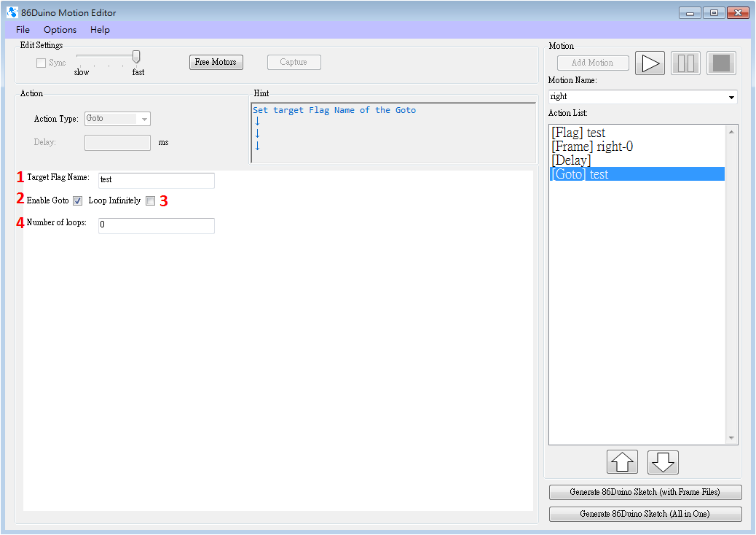The width and height of the screenshot is (756, 535).
Task: Click the Target Flag Name input field
Action: 157,181
